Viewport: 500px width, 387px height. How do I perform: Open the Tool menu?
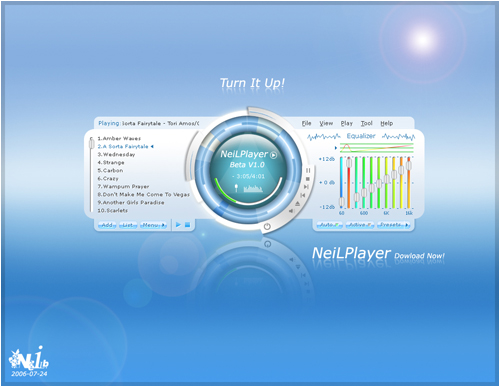(366, 123)
